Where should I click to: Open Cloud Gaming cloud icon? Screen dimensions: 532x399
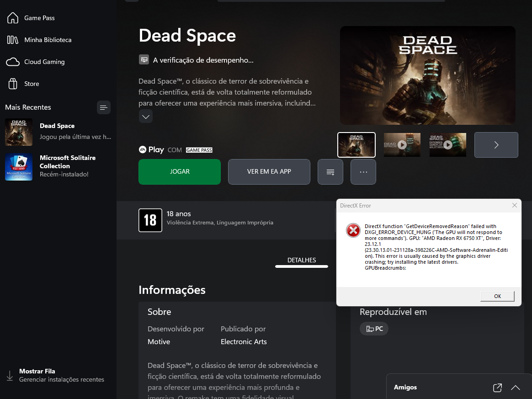coord(12,62)
